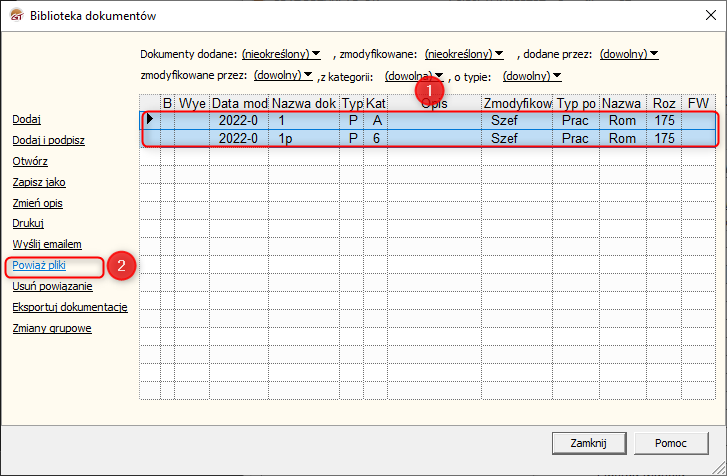Click the 'Zmiany grupowe' link
Viewport: 727px width, 476px height.
click(x=52, y=328)
